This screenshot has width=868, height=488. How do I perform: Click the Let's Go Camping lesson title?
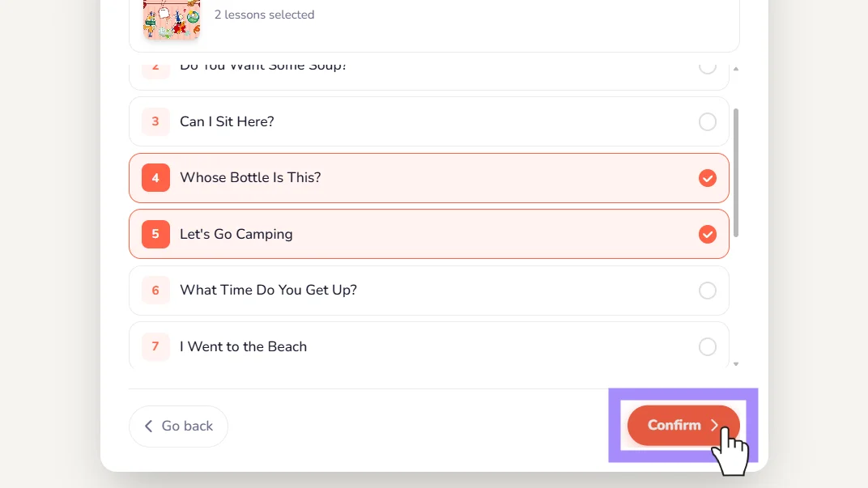click(236, 234)
